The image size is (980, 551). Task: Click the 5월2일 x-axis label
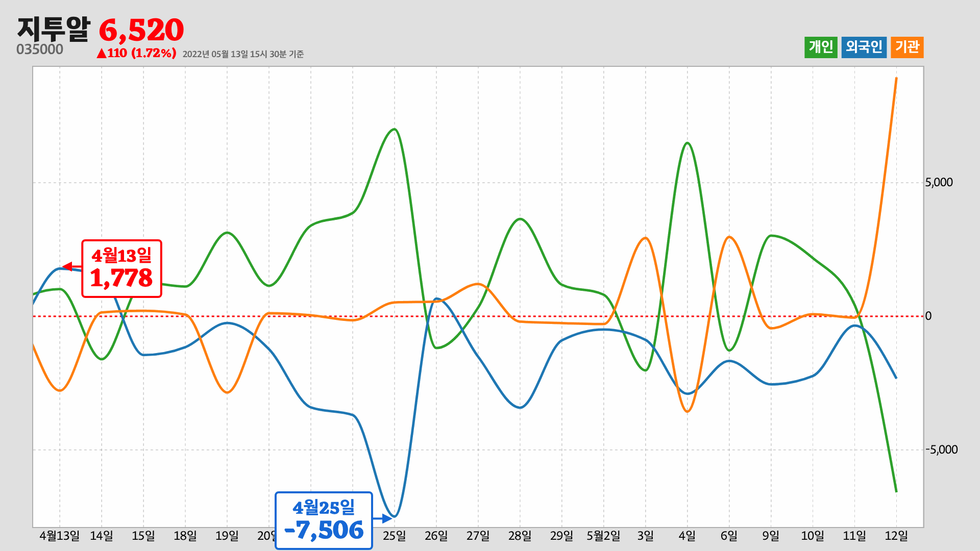pyautogui.click(x=604, y=536)
